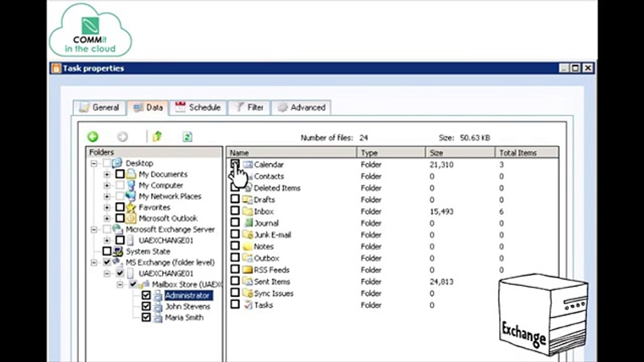Image resolution: width=644 pixels, height=362 pixels.
Task: Expand the My Computer node
Action: click(107, 185)
